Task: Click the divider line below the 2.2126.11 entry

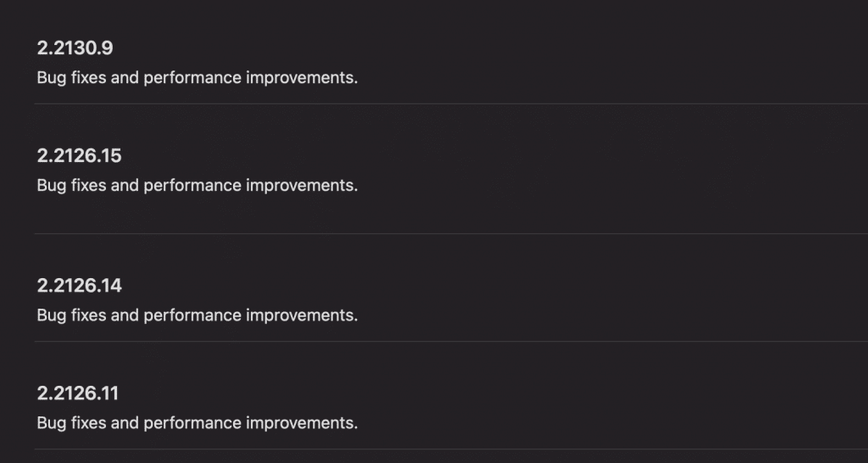Action: [451, 449]
